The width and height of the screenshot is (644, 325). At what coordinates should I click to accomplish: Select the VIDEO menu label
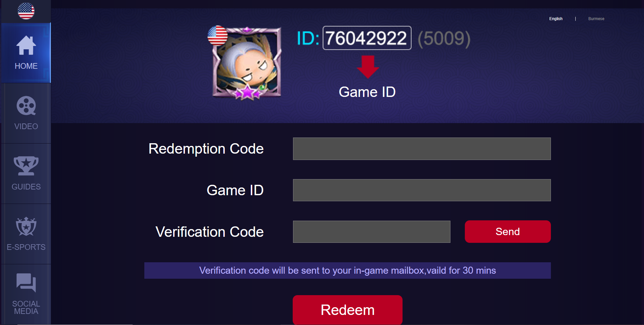[26, 126]
